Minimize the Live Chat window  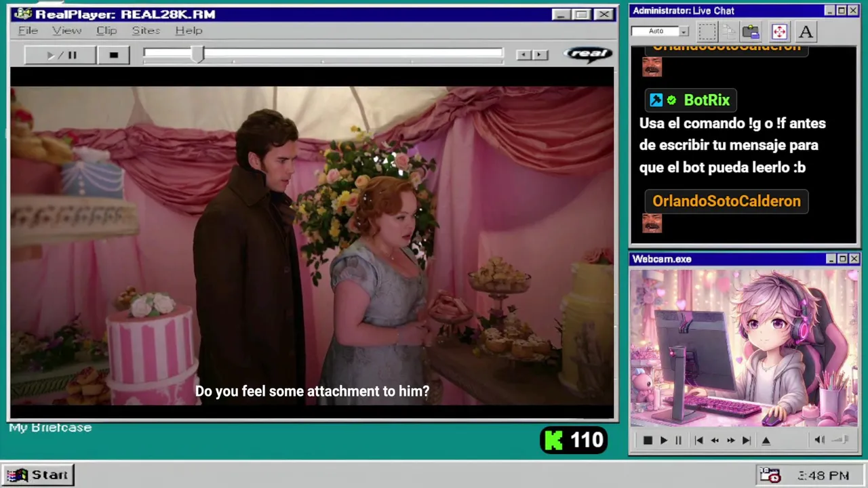coord(829,11)
